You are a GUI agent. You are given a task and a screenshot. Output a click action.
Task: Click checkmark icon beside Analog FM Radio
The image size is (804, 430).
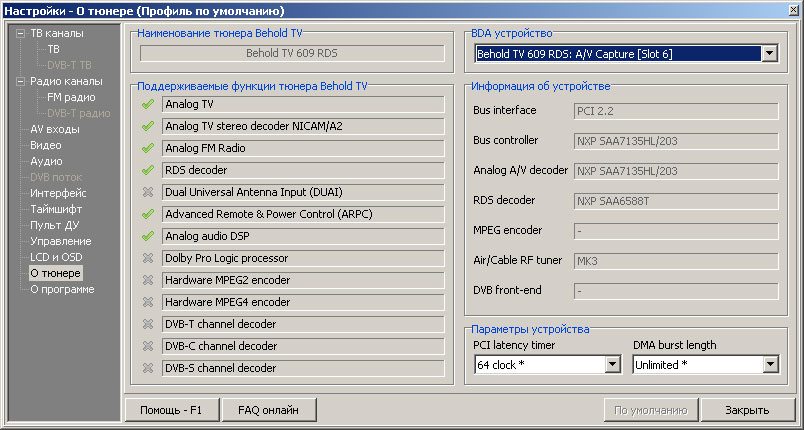click(x=148, y=148)
